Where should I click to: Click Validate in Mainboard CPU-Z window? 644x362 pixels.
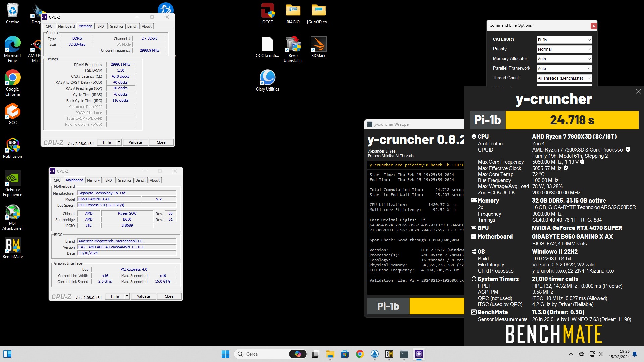pyautogui.click(x=143, y=296)
